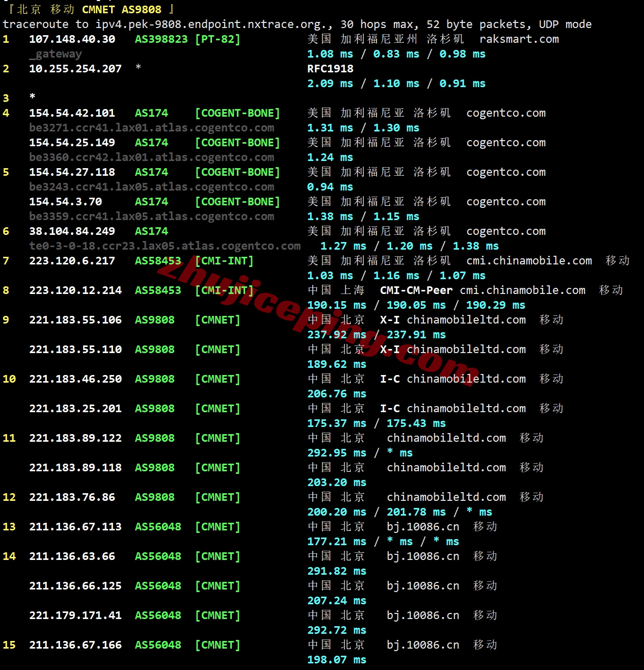Click IP address 221.183.89.122
Image resolution: width=644 pixels, height=670 pixels.
[75, 438]
